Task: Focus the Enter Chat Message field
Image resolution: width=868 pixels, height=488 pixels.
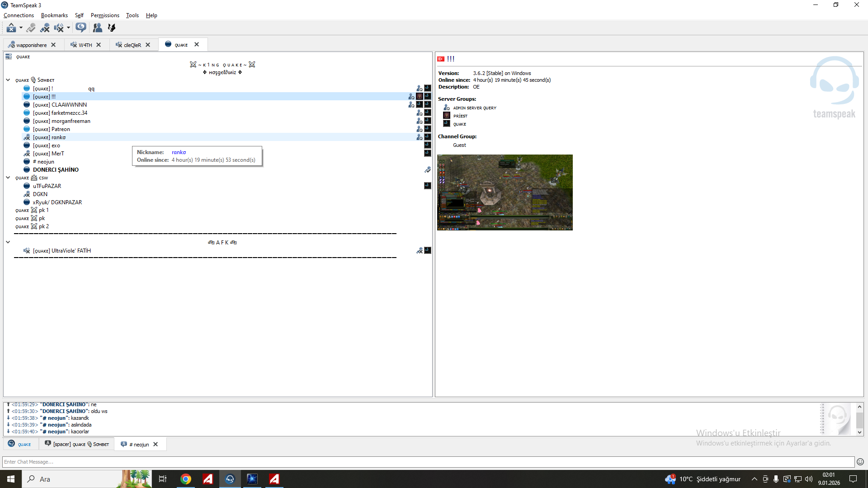Action: (x=428, y=462)
